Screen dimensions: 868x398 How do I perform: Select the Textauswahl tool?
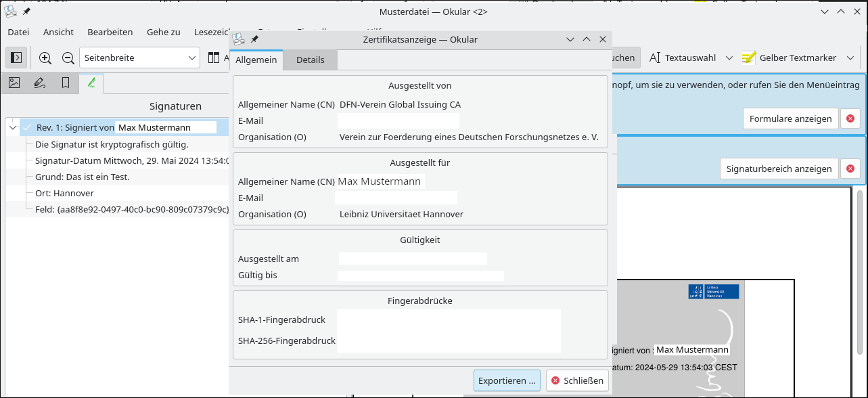(683, 58)
